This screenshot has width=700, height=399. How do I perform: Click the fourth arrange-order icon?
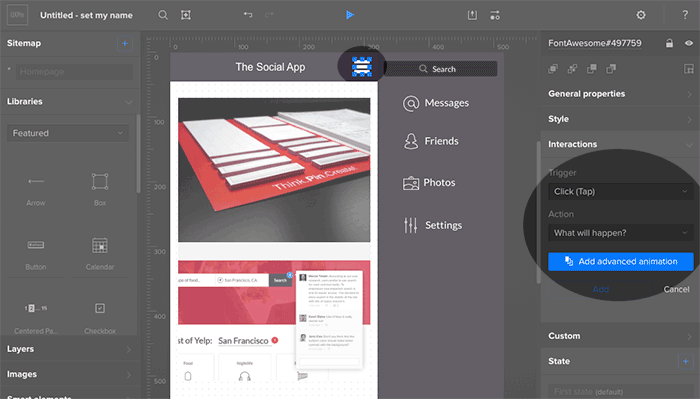[x=611, y=69]
